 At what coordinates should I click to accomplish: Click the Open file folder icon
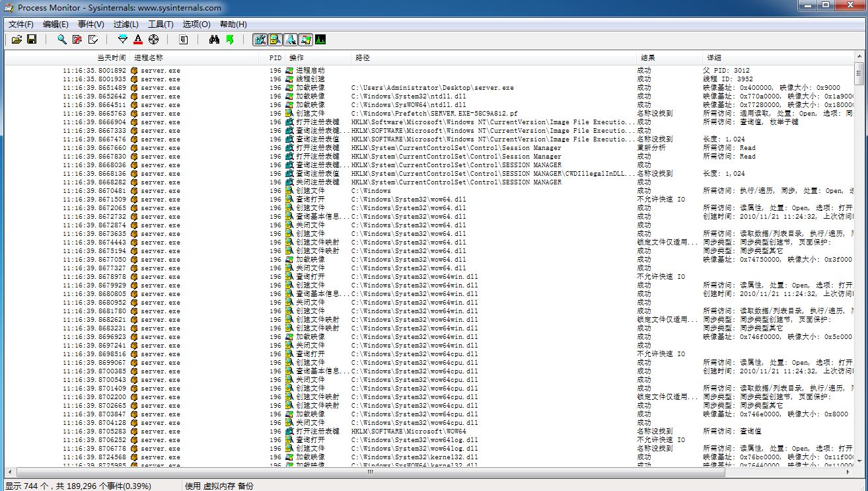tap(17, 40)
